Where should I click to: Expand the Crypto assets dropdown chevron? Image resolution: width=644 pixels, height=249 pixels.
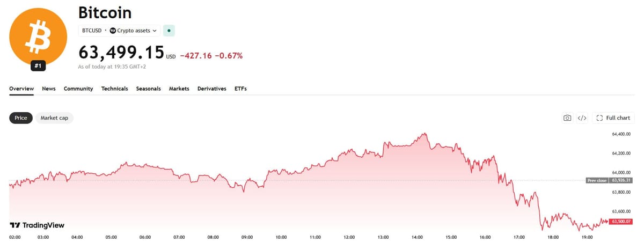coord(155,31)
